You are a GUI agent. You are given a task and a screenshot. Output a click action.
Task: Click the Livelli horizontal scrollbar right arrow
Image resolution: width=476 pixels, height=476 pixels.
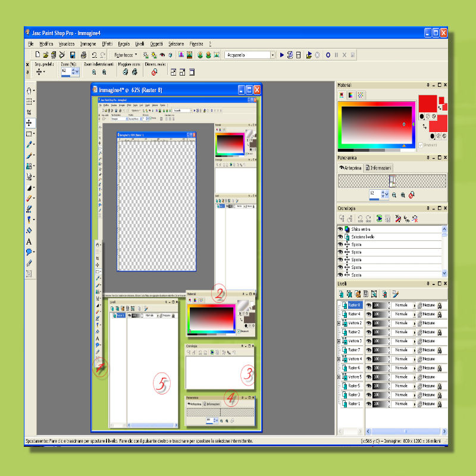pyautogui.click(x=444, y=431)
